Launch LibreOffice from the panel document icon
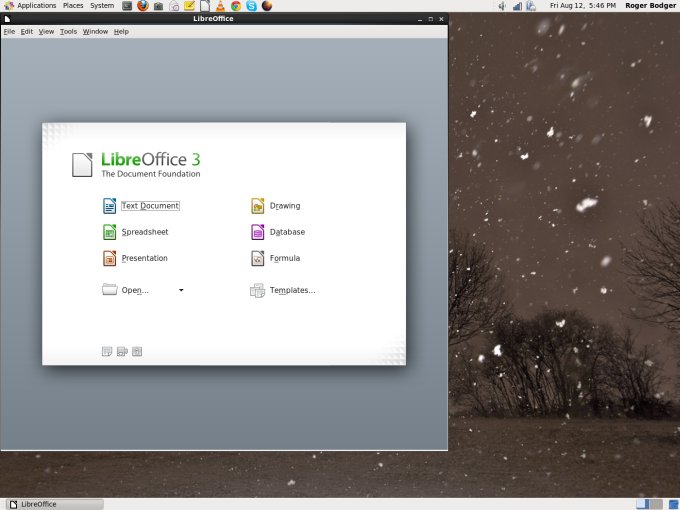 click(x=205, y=6)
